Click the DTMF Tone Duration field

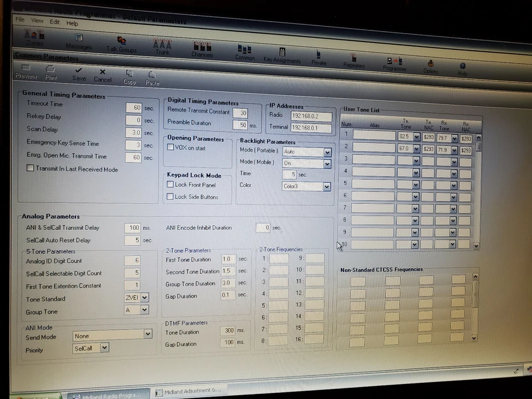(x=227, y=330)
